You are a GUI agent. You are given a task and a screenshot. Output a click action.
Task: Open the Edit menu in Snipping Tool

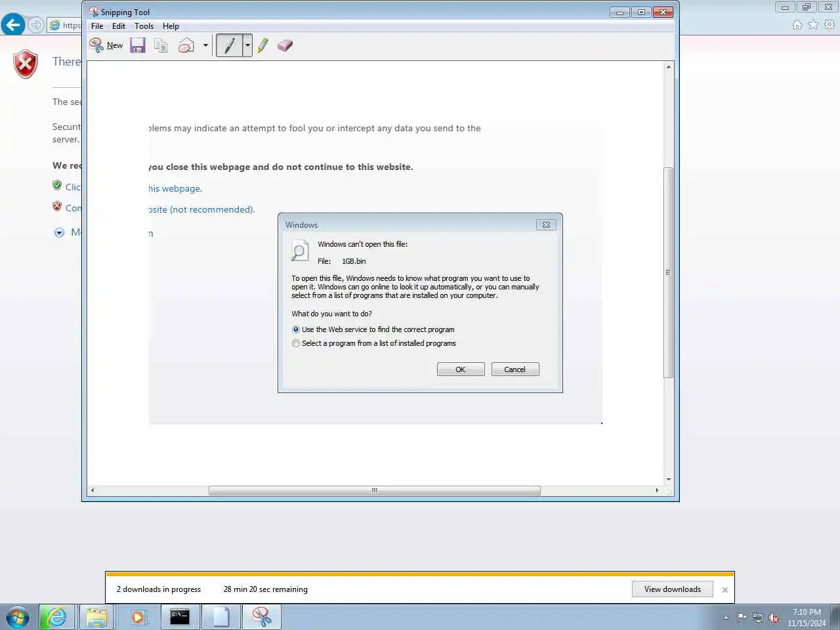119,26
